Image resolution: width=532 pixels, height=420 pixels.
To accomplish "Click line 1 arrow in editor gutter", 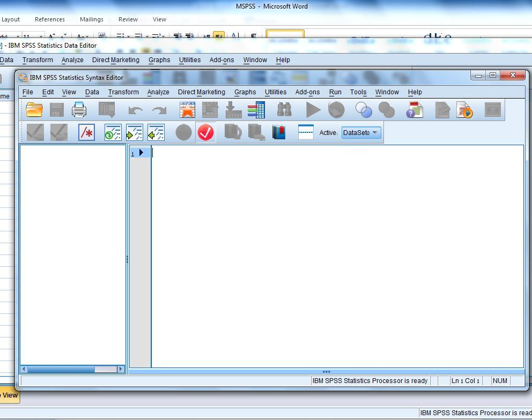I will [x=141, y=153].
